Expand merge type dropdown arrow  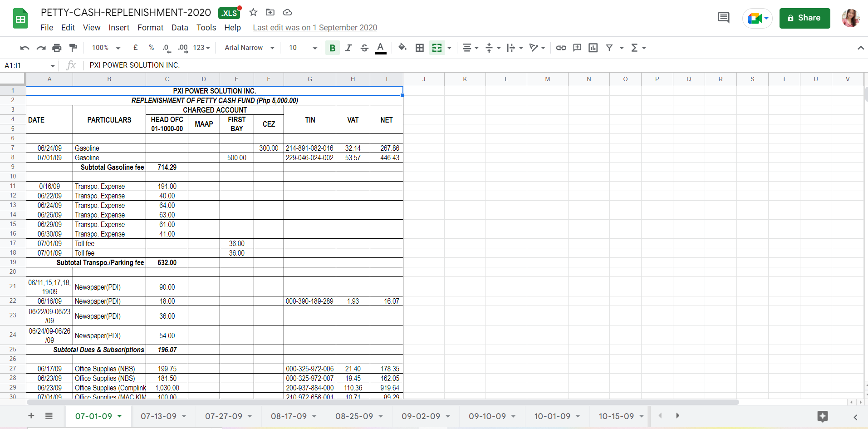click(x=449, y=48)
